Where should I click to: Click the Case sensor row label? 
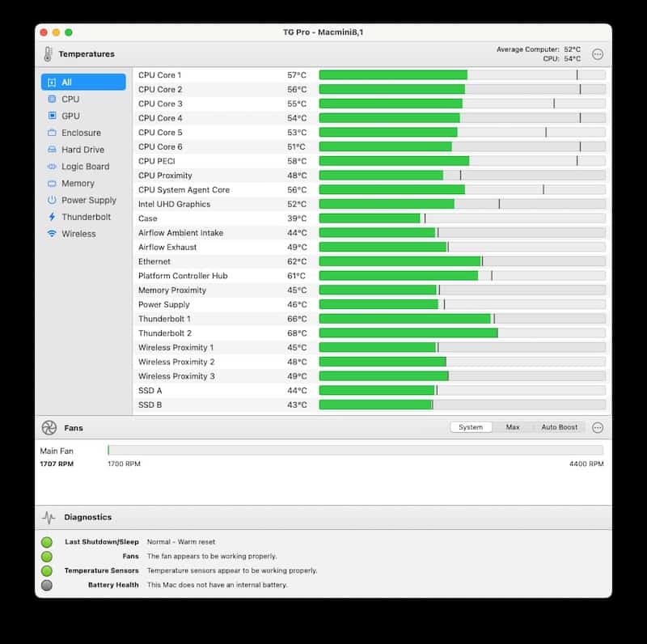[x=148, y=218]
